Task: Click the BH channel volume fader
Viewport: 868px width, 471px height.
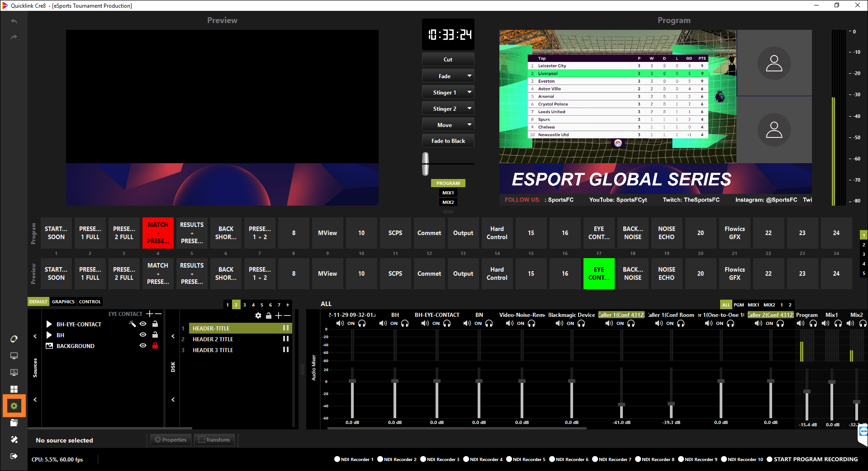Action: (395, 381)
